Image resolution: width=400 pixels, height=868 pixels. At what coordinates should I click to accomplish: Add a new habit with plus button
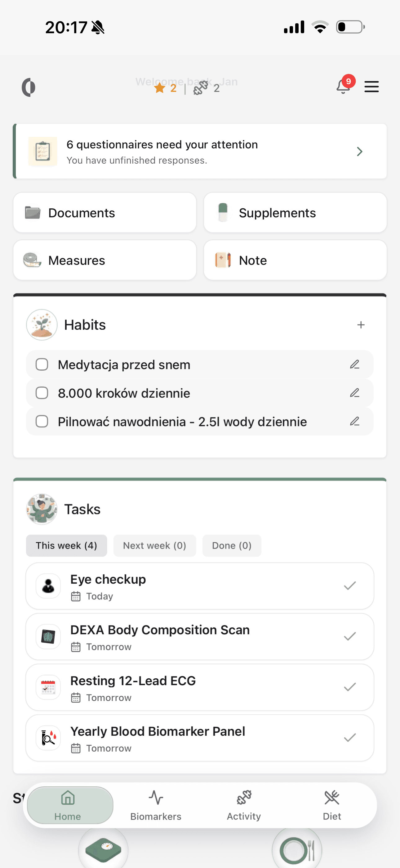coord(361,324)
